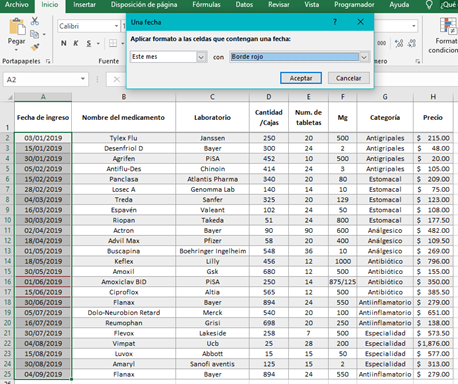This screenshot has height=384, width=458.
Task: Select cell with Amoxiclav BID
Action: pos(124,282)
